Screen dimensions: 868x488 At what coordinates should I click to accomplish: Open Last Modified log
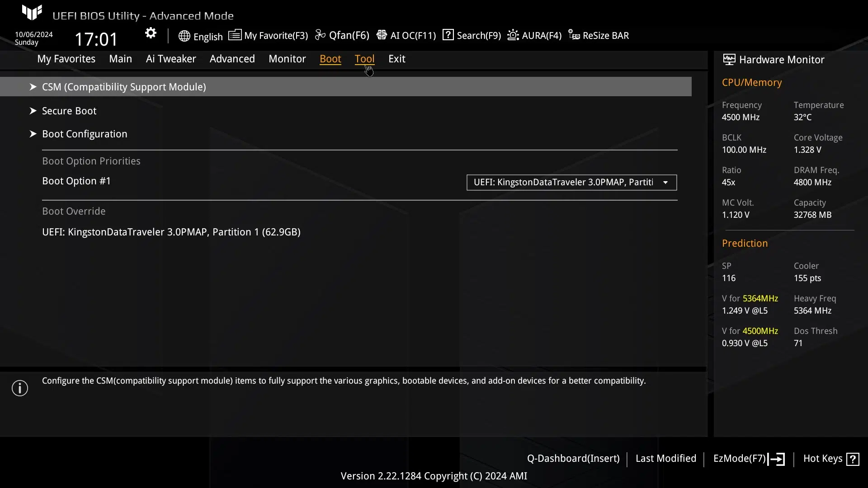(665, 458)
